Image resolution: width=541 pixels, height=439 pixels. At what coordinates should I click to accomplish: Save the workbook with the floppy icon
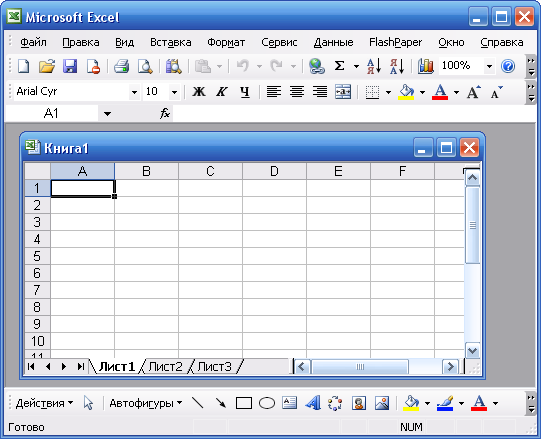click(x=70, y=66)
